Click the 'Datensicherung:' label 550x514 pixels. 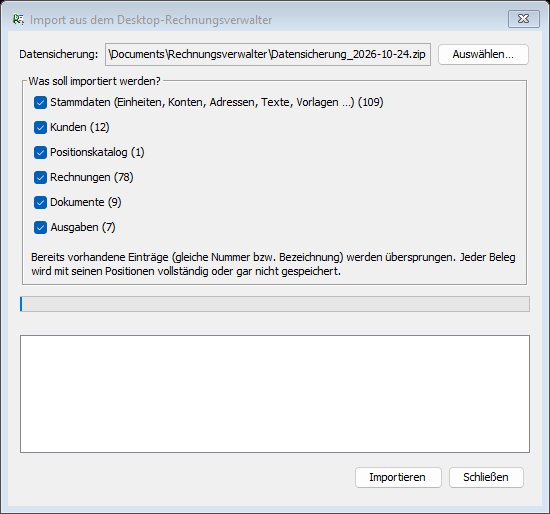59,54
